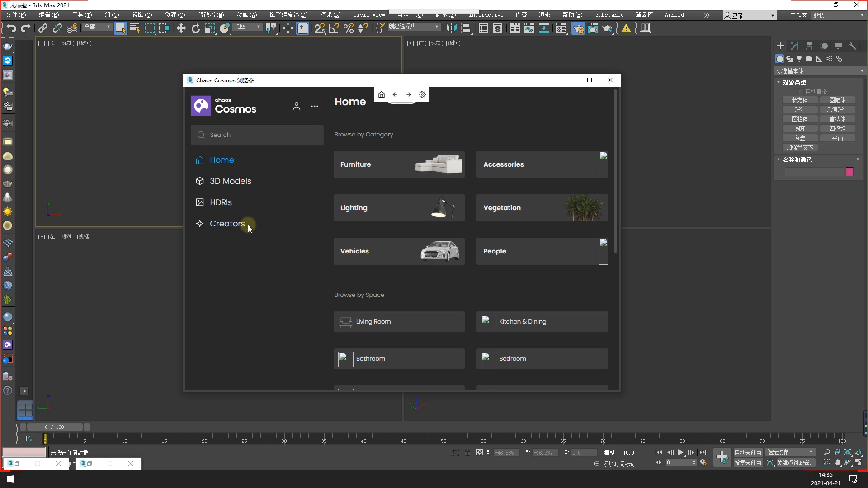
Task: Click the Undo arrow icon
Action: click(11, 28)
